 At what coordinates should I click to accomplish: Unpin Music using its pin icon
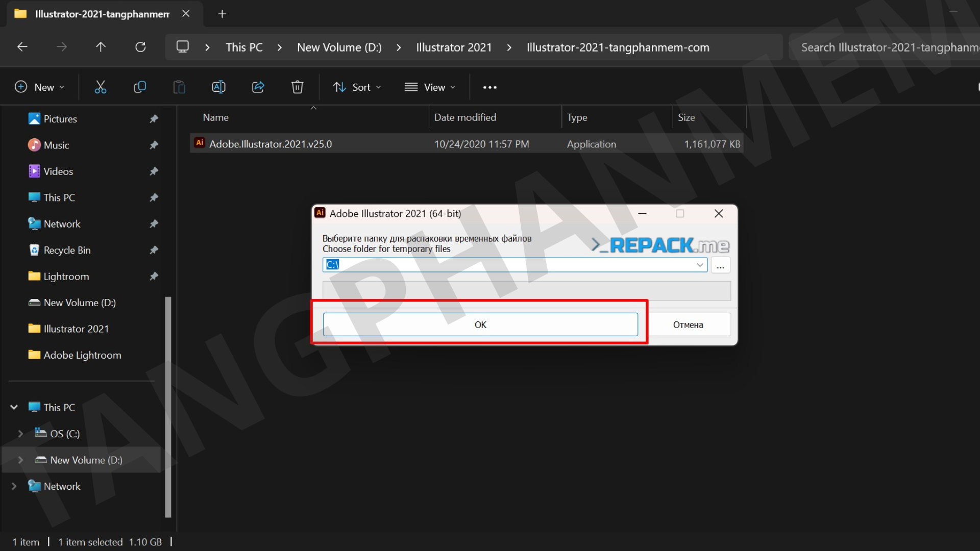pyautogui.click(x=154, y=145)
